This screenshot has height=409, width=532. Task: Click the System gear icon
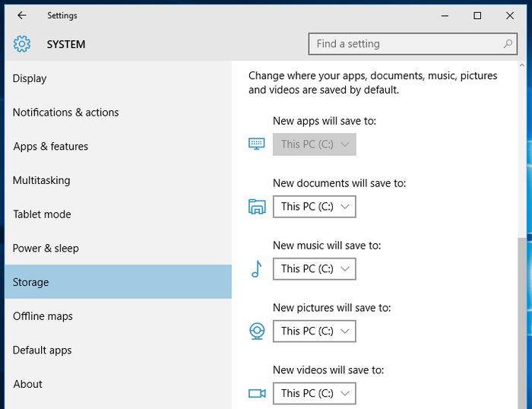coord(22,44)
